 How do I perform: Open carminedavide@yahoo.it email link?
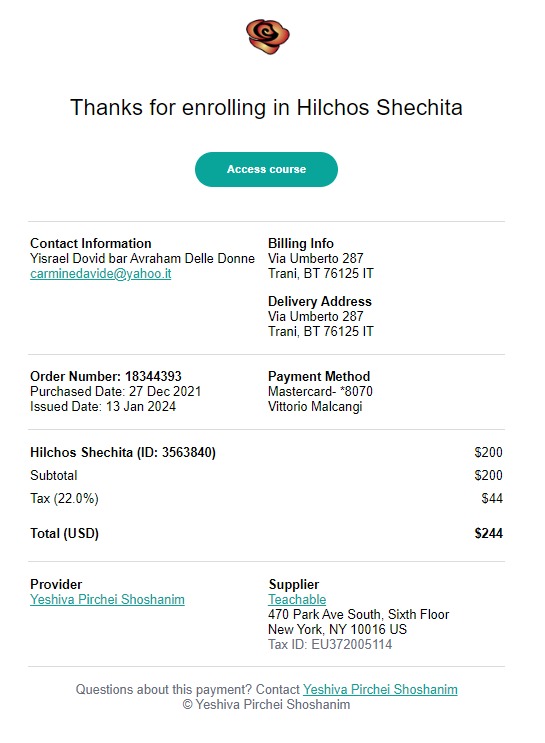pyautogui.click(x=100, y=274)
